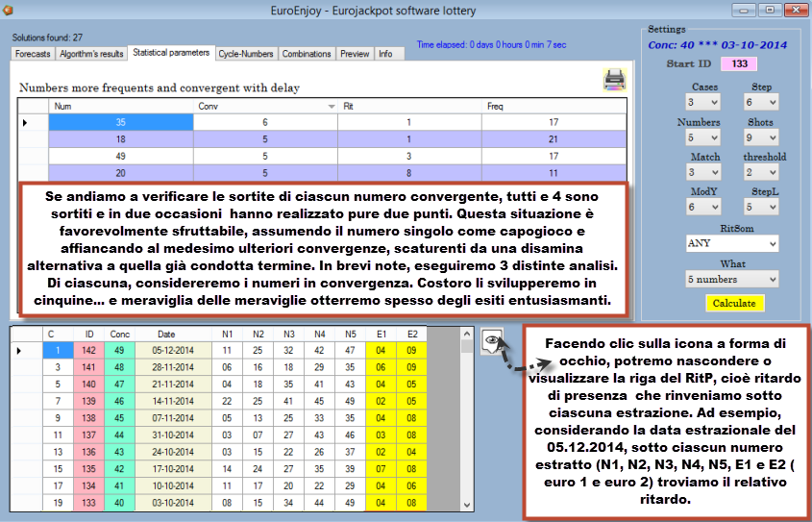812x522 pixels.
Task: Expand the Step dropdown
Action: click(x=761, y=102)
